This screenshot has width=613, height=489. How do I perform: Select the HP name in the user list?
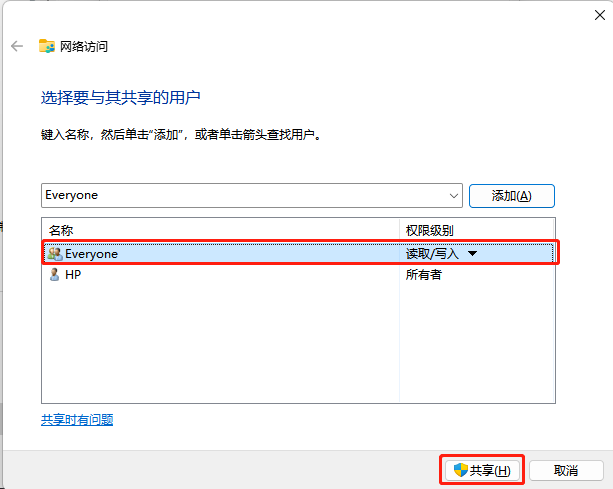pos(73,274)
